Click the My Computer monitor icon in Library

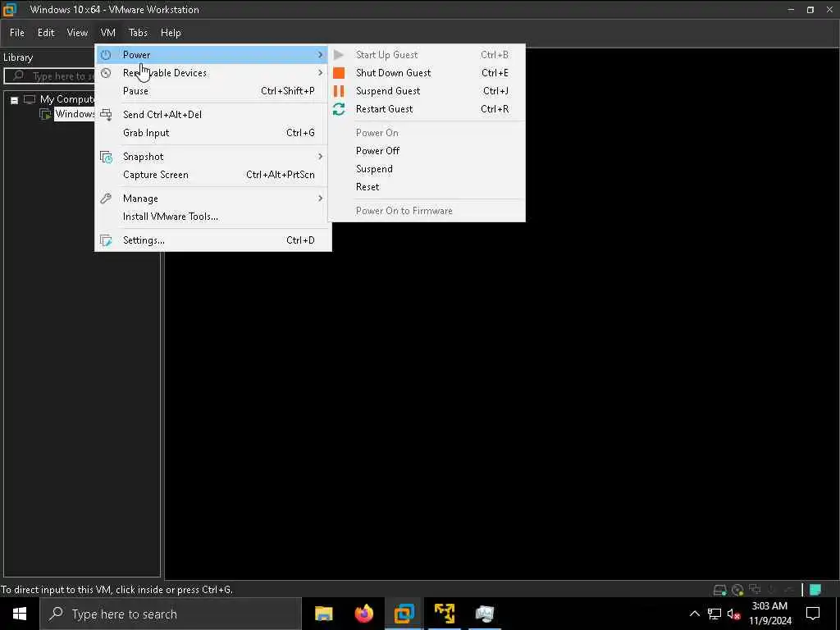pos(30,99)
